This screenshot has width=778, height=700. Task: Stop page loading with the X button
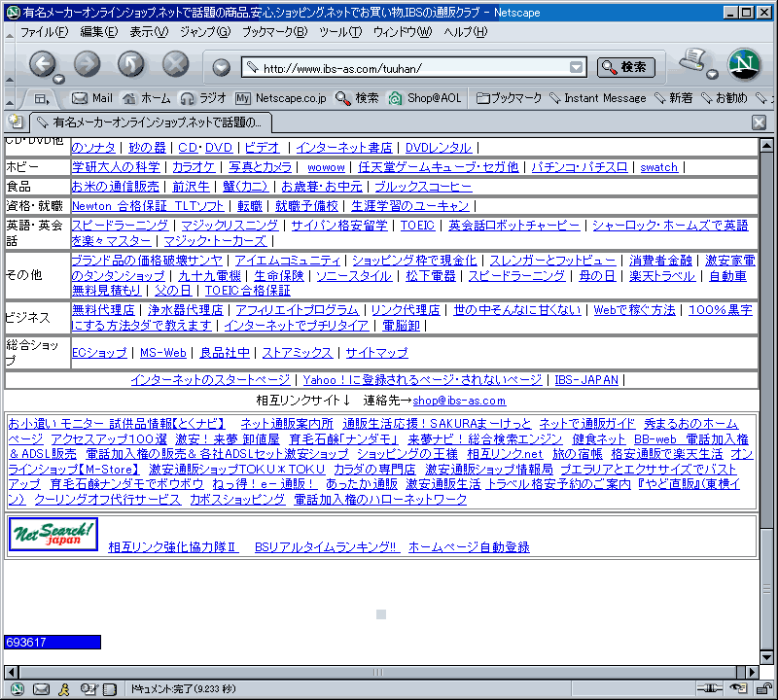(176, 64)
